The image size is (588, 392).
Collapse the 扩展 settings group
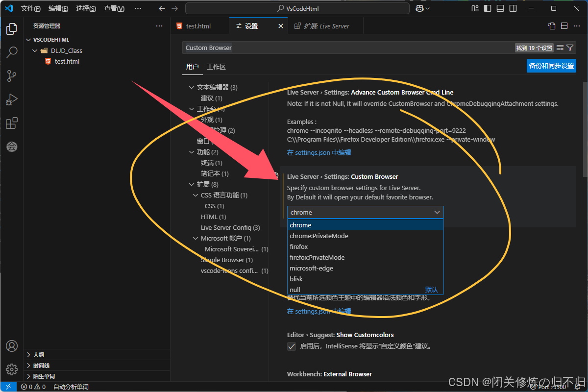pos(192,184)
